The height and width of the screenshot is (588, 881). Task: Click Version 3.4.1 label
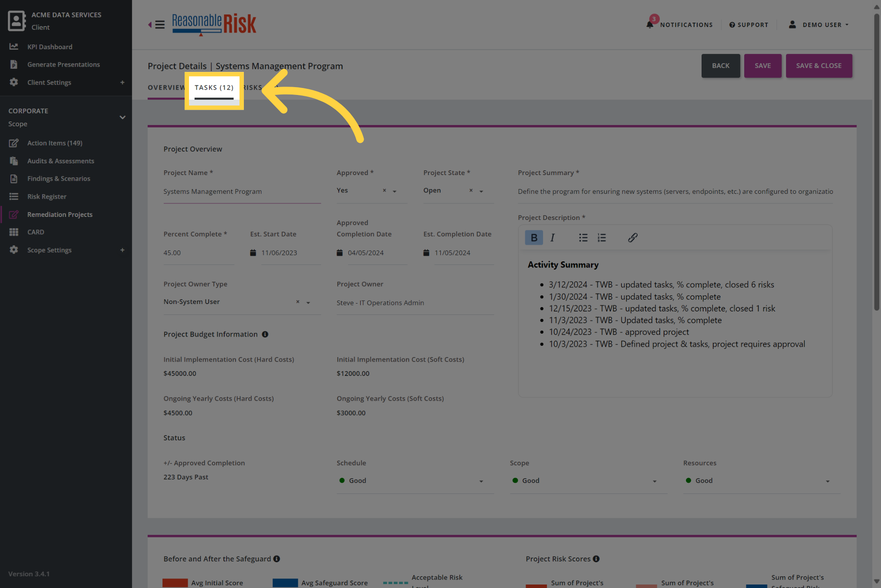pyautogui.click(x=29, y=574)
